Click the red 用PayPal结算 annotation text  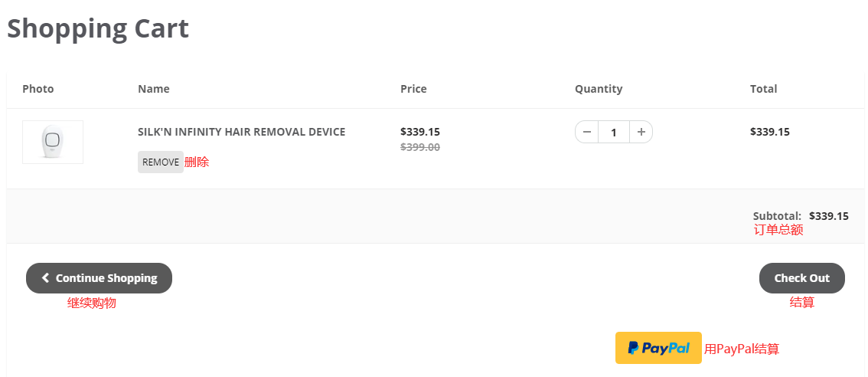pyautogui.click(x=742, y=349)
